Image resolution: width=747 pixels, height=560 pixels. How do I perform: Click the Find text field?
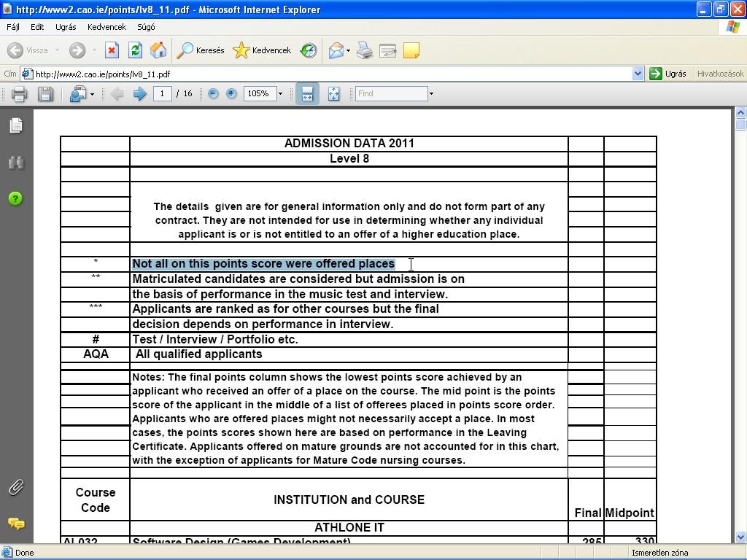tap(392, 94)
